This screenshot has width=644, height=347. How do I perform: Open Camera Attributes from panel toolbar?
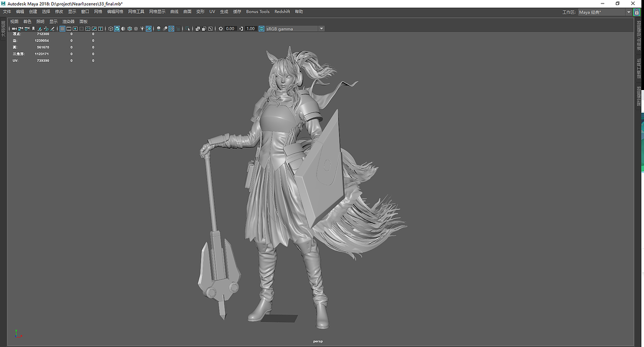(x=27, y=29)
